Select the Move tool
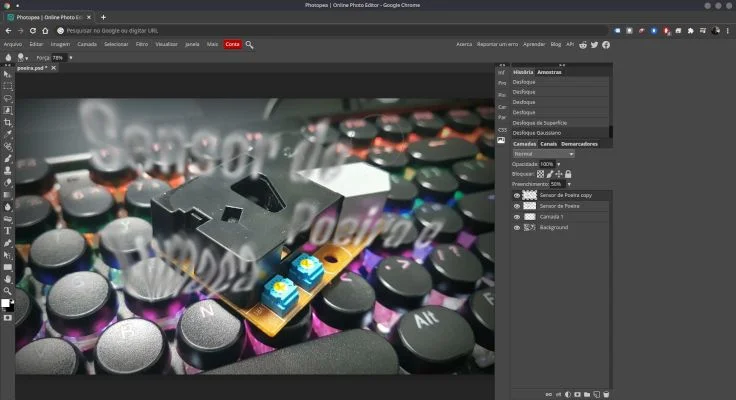This screenshot has width=736, height=400. pyautogui.click(x=7, y=74)
